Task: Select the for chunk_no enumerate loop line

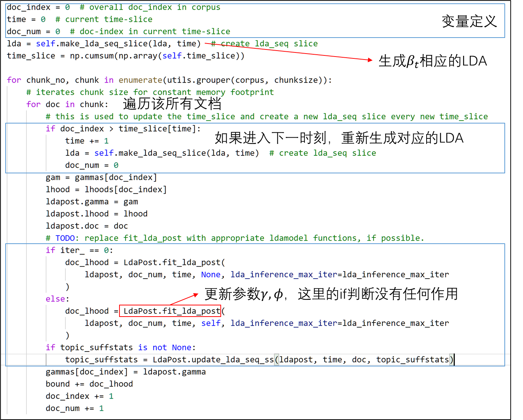Action: (168, 80)
